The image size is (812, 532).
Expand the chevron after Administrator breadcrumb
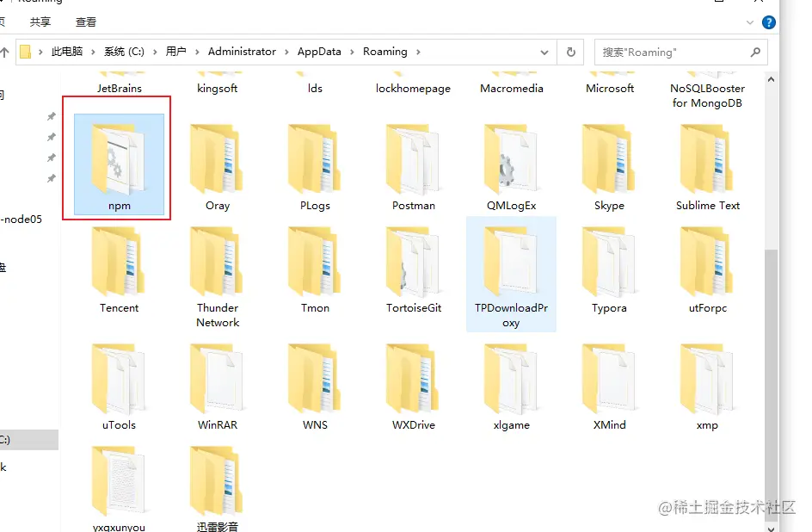(x=286, y=52)
